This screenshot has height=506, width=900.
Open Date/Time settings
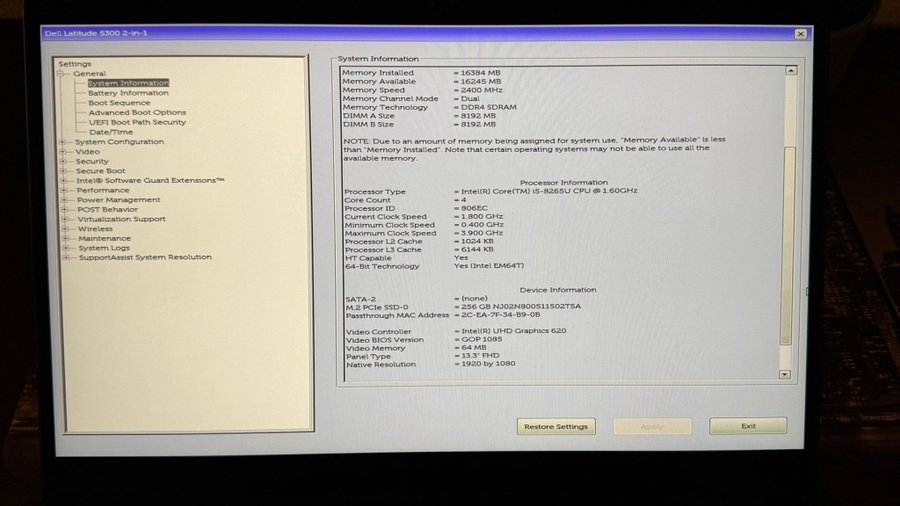(111, 132)
